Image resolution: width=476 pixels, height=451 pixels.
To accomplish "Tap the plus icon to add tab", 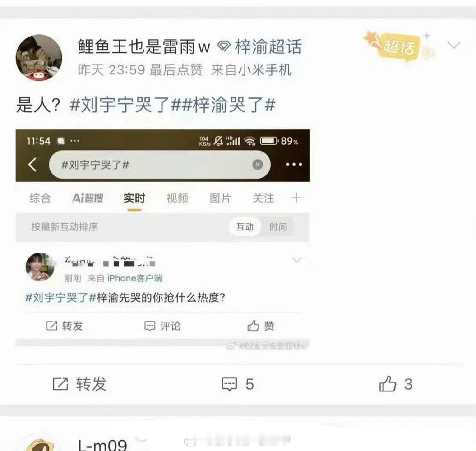I will [x=297, y=198].
